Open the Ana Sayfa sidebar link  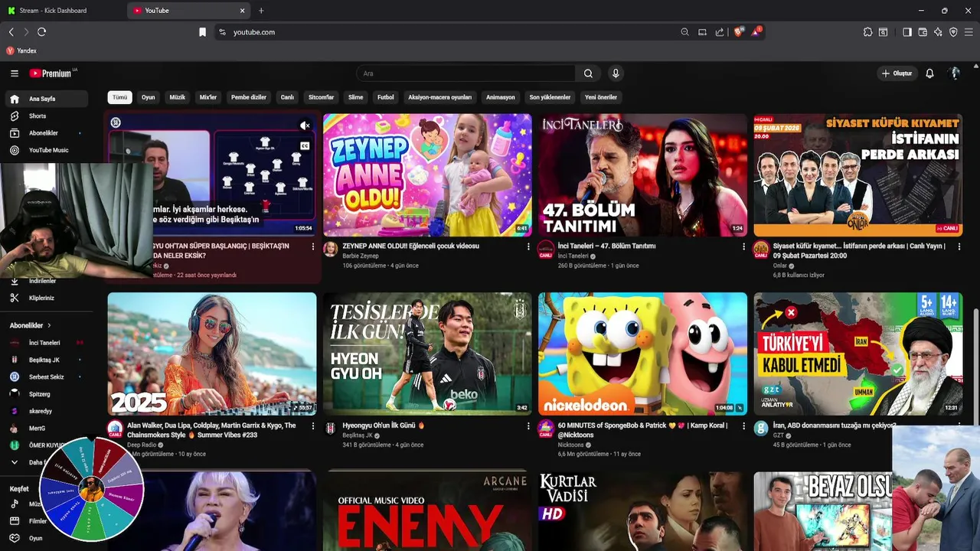click(46, 99)
